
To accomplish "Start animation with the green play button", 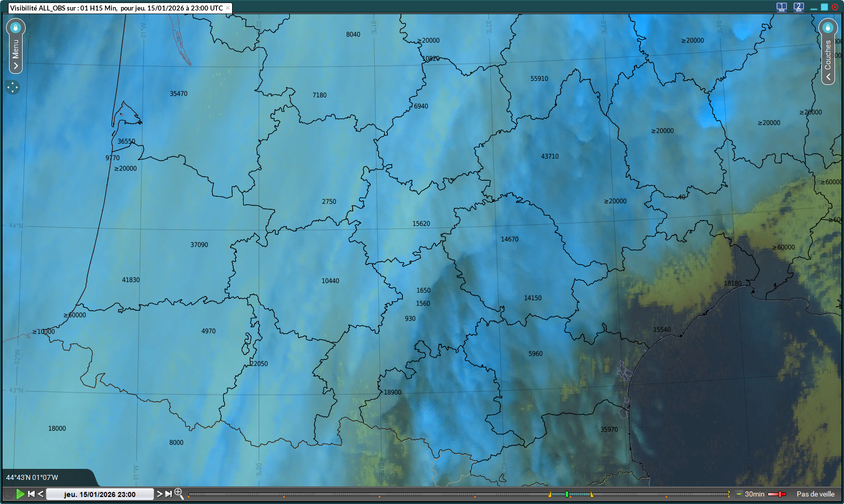I will (20, 494).
